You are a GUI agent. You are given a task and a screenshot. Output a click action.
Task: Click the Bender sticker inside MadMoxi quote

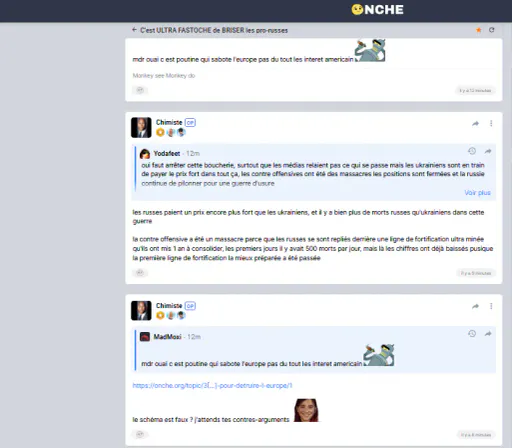(379, 355)
